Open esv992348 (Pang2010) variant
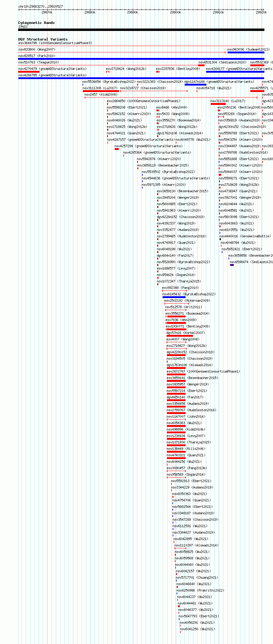 click(x=180, y=288)
